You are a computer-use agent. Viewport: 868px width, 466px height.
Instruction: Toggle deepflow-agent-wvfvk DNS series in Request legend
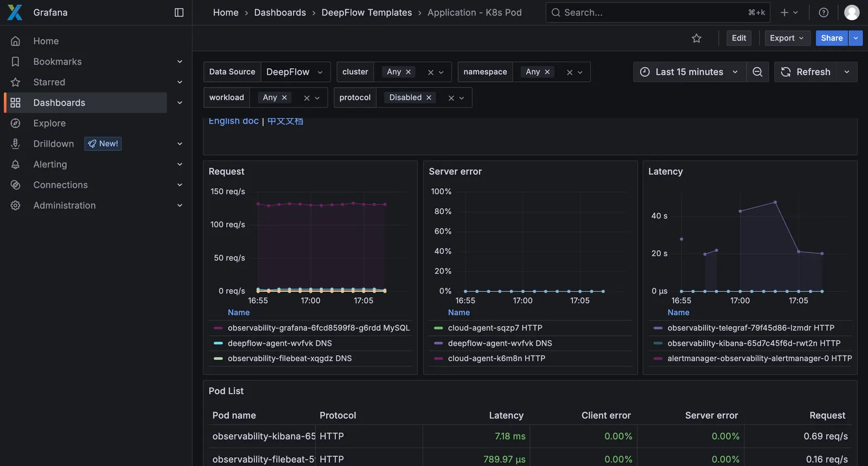pyautogui.click(x=279, y=343)
